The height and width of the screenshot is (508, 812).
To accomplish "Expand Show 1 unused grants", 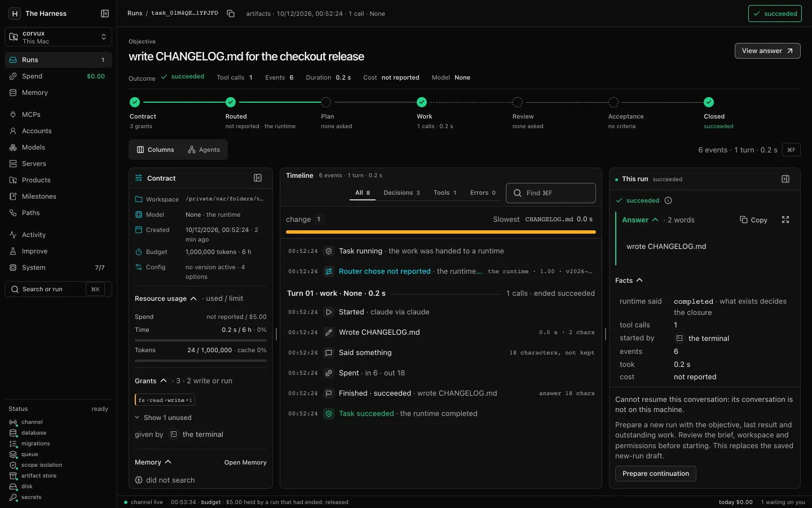I will (x=164, y=418).
